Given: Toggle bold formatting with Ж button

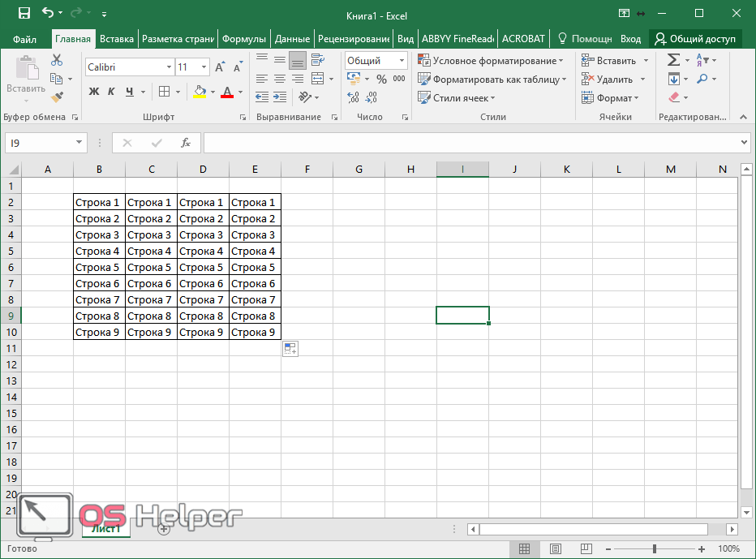Looking at the screenshot, I should [x=93, y=92].
